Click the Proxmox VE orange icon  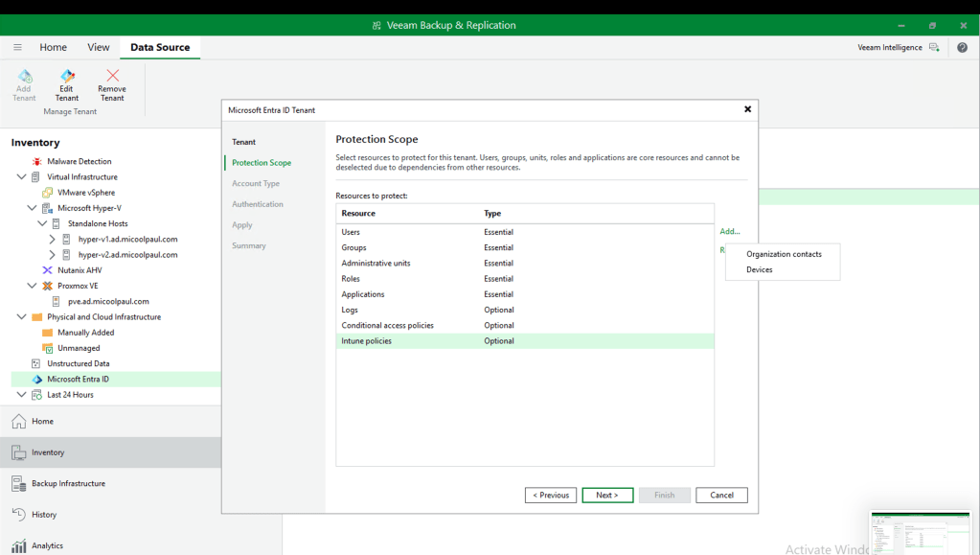47,286
